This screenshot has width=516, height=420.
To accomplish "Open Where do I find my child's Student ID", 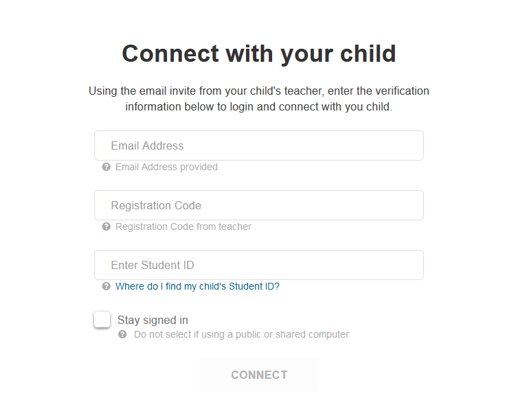I will pyautogui.click(x=197, y=286).
